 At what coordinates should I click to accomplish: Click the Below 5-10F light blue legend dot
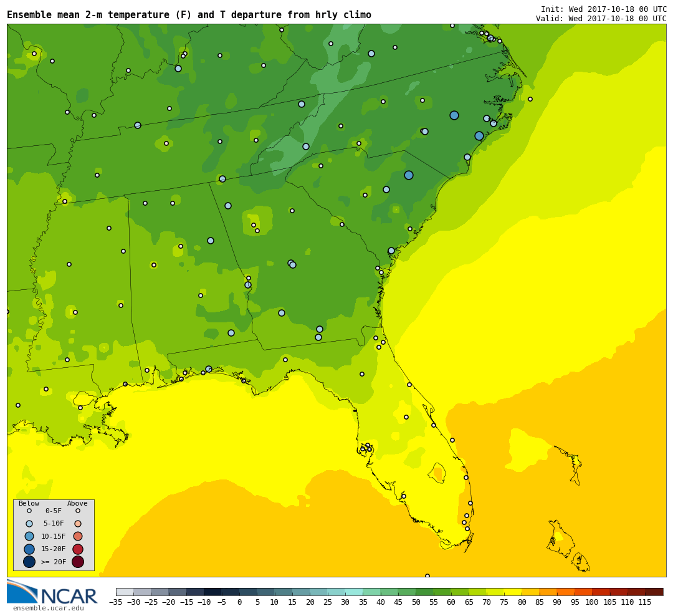[29, 524]
